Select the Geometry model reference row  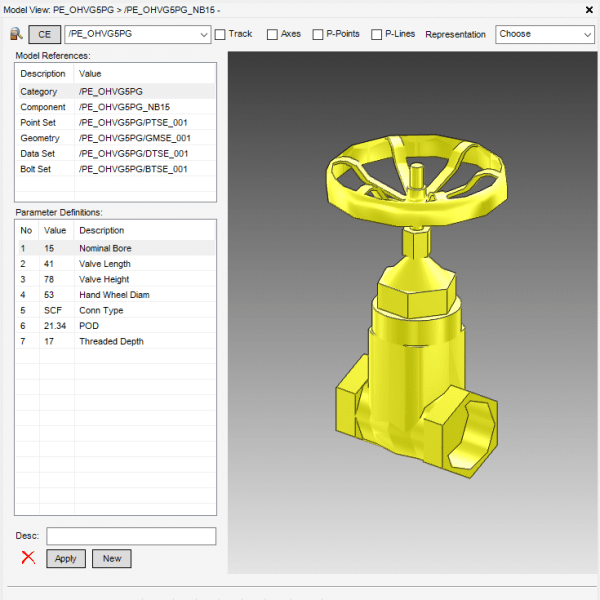(115, 138)
